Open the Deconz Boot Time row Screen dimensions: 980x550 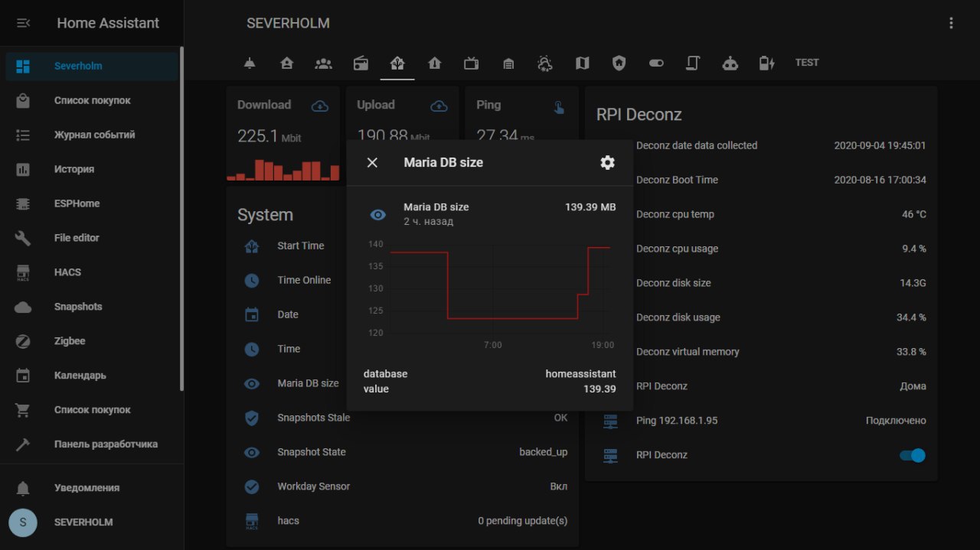[x=781, y=180]
